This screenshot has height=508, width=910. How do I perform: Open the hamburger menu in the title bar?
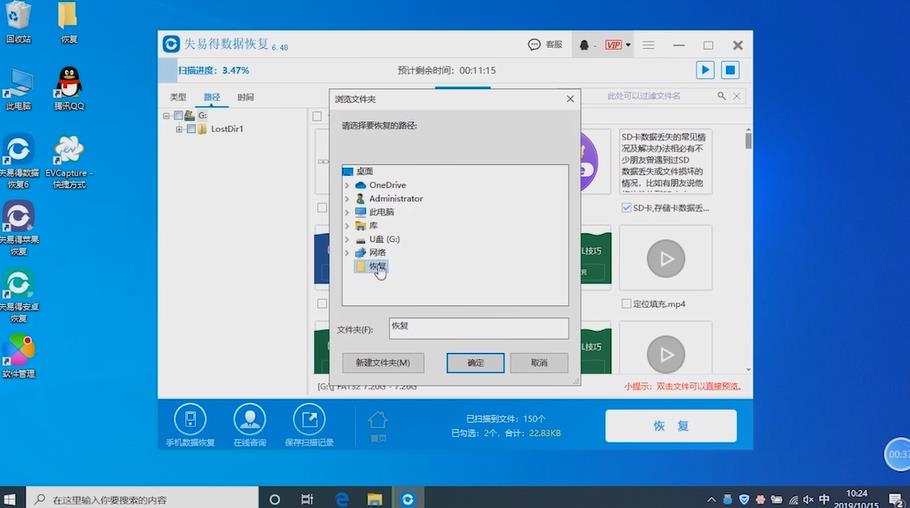click(648, 45)
